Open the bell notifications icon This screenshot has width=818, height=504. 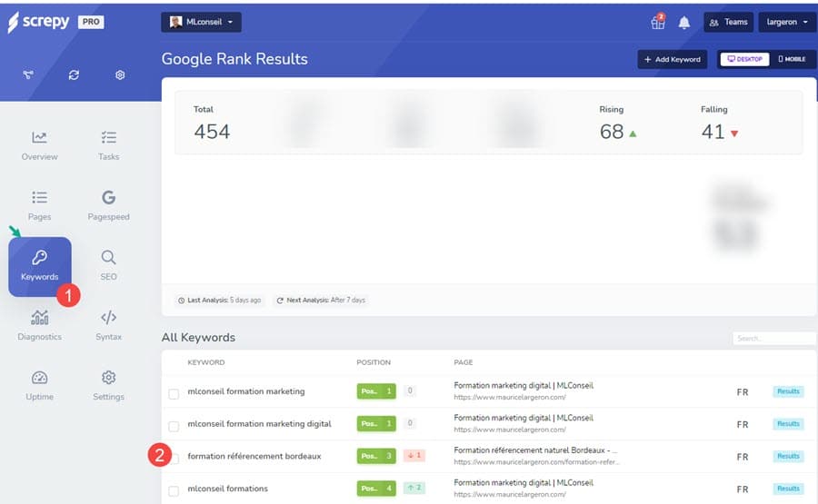(x=683, y=23)
